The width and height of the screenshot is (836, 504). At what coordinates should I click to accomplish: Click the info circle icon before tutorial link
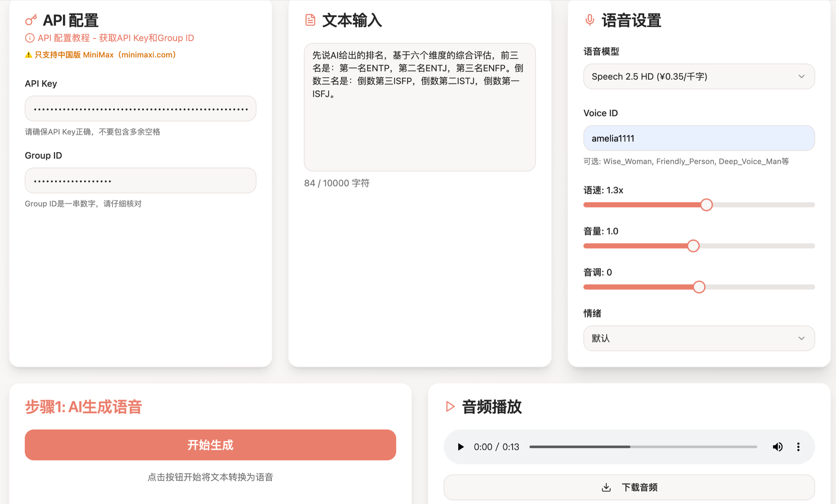pyautogui.click(x=30, y=38)
